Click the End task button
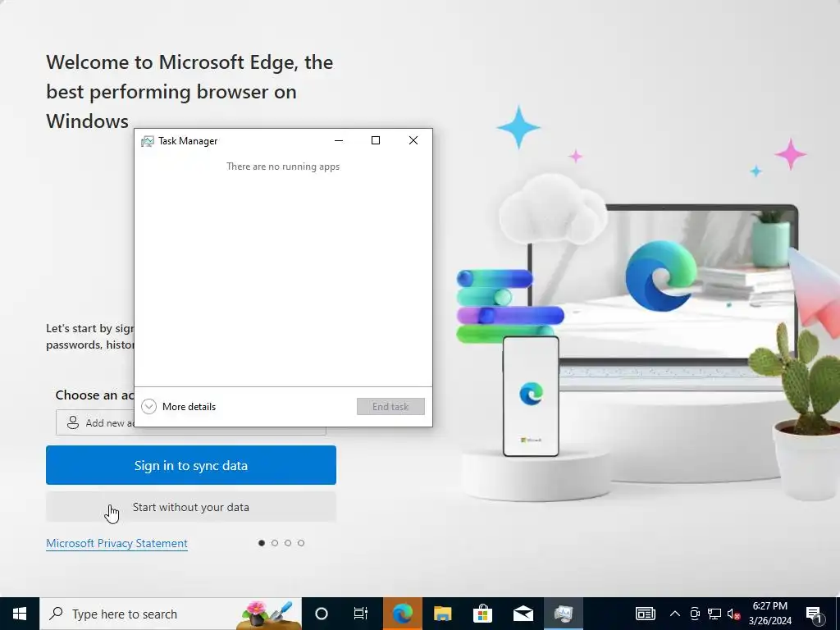Screen dimensions: 840x630 [390, 407]
